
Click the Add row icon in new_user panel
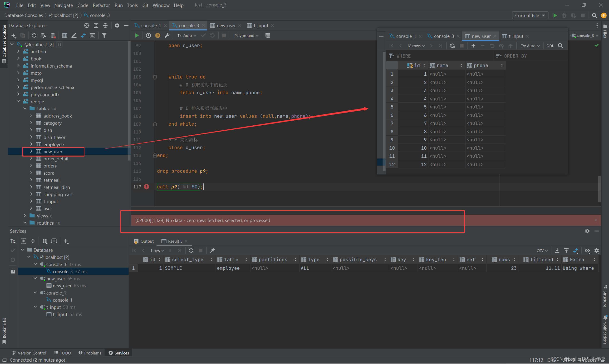[473, 46]
